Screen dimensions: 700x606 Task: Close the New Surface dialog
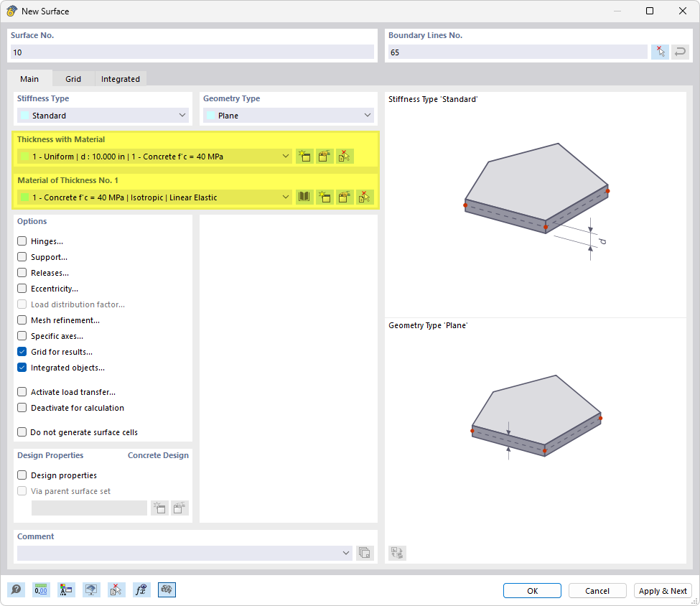(683, 11)
